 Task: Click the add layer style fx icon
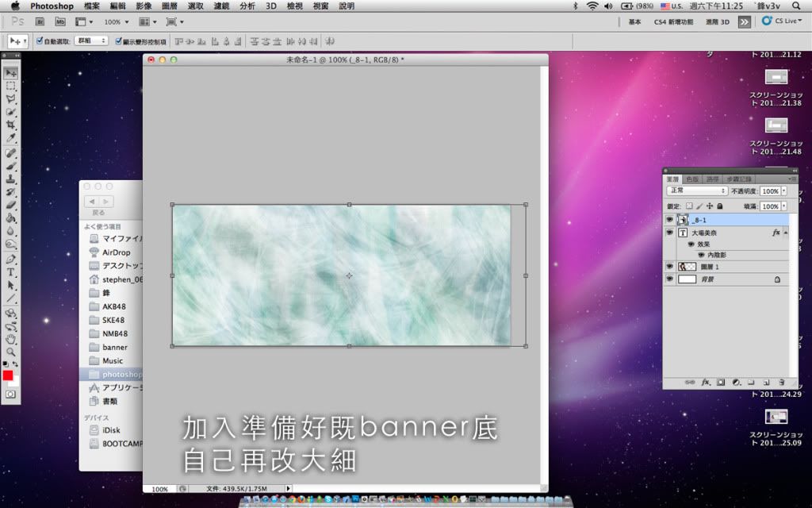click(705, 383)
